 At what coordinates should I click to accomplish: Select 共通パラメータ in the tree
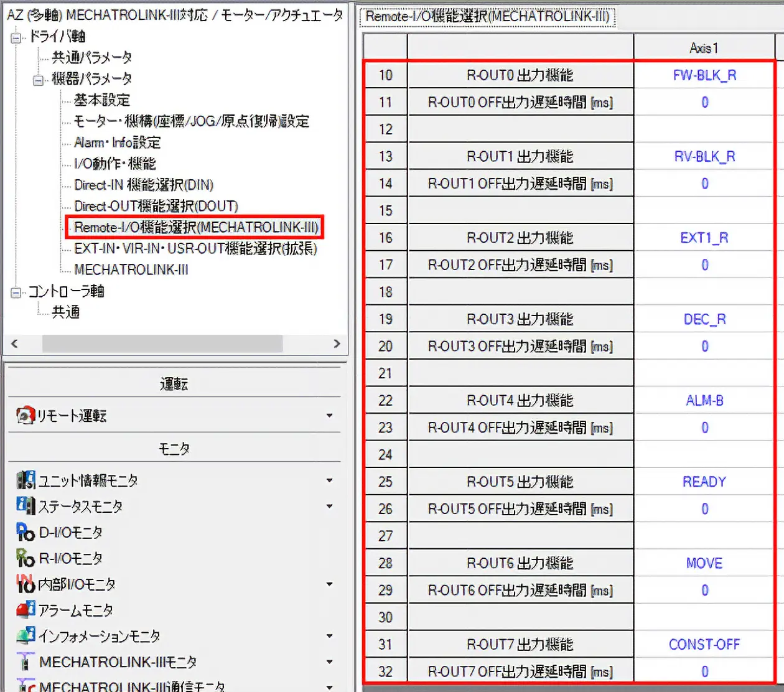click(92, 57)
